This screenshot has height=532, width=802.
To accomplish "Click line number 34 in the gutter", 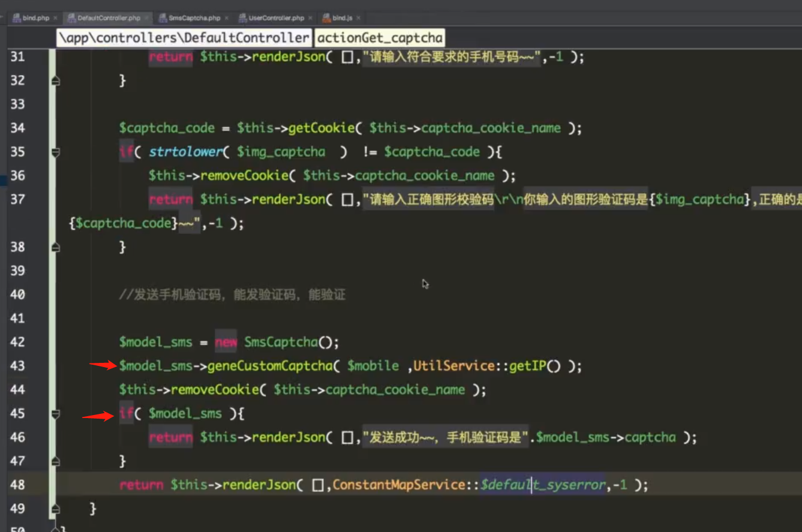I will (x=17, y=128).
